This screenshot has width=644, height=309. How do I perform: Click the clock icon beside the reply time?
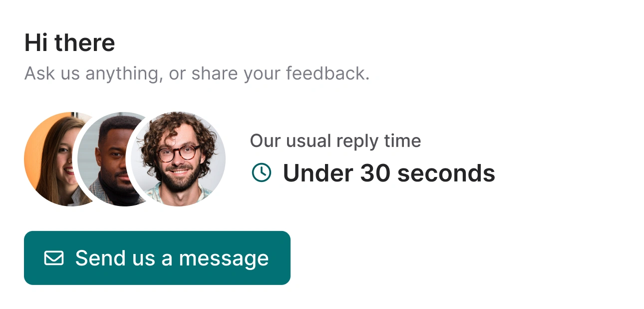pos(261,172)
